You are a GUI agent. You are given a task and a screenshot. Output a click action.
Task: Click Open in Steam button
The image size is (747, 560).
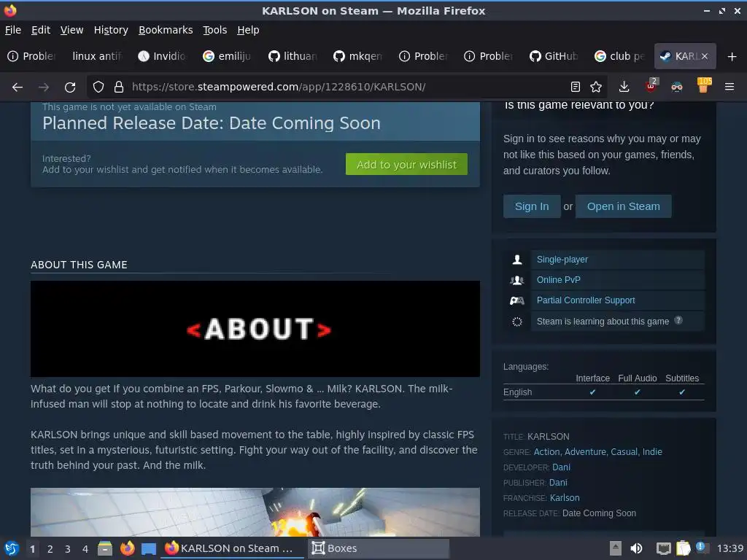click(623, 206)
